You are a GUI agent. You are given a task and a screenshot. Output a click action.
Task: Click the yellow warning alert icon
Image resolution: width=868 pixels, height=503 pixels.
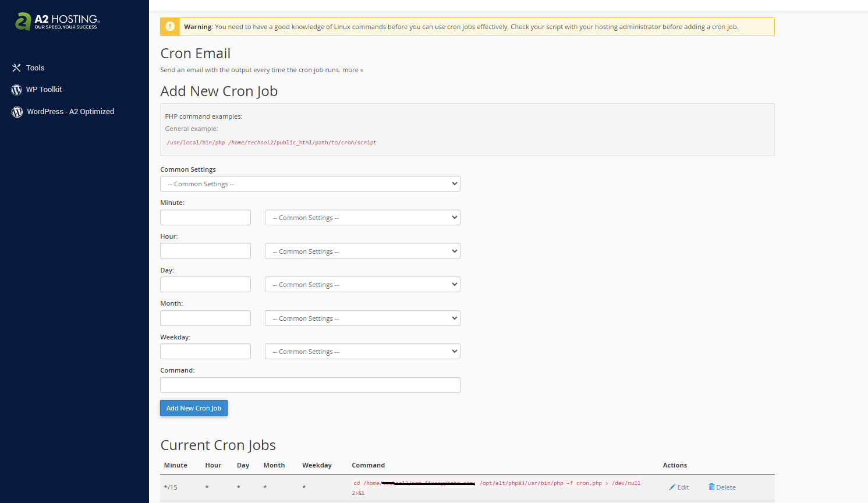tap(170, 27)
